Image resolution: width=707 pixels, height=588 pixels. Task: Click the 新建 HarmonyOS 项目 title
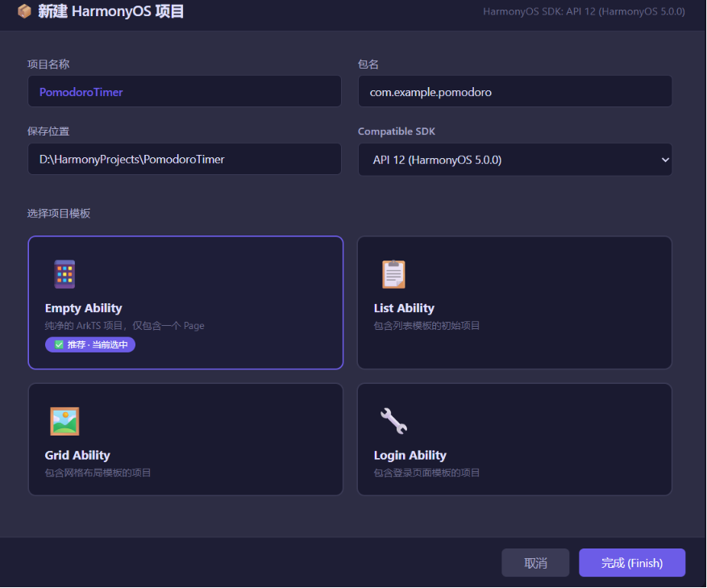coord(111,11)
